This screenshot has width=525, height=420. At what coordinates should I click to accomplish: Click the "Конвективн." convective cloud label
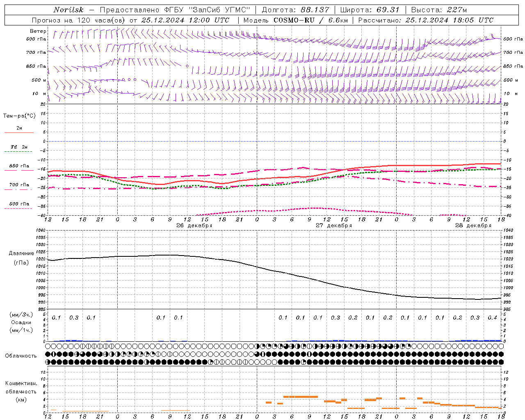(x=21, y=383)
